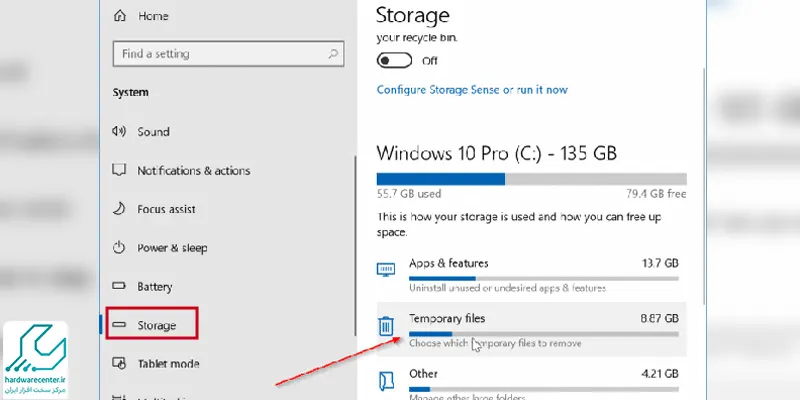Open Sound settings
The height and width of the screenshot is (400, 800).
[153, 132]
